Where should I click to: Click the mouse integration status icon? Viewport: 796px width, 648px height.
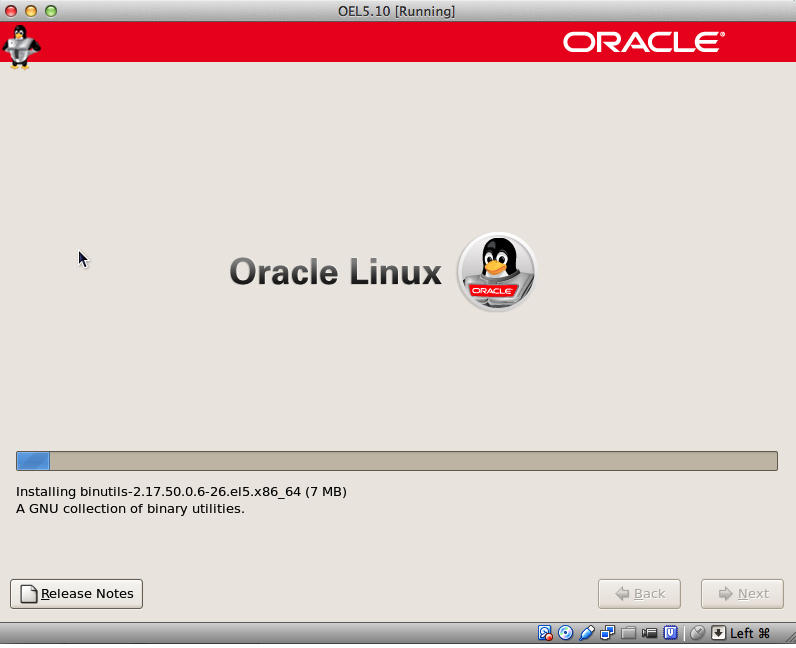tap(698, 633)
